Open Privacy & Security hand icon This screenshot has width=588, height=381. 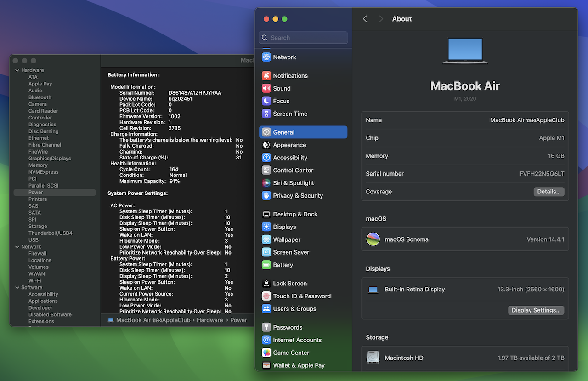[266, 196]
